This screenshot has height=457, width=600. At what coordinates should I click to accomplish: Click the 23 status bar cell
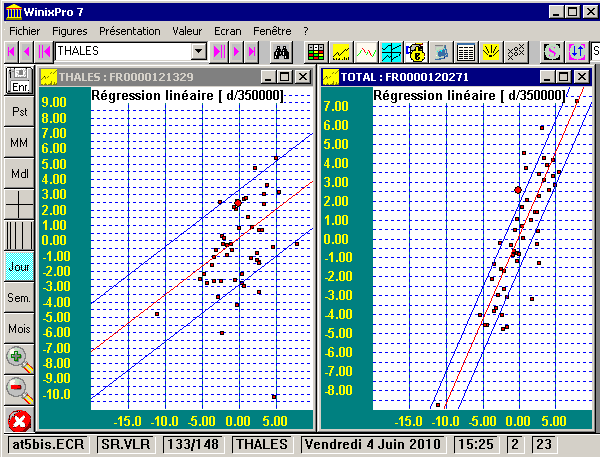pos(544,444)
